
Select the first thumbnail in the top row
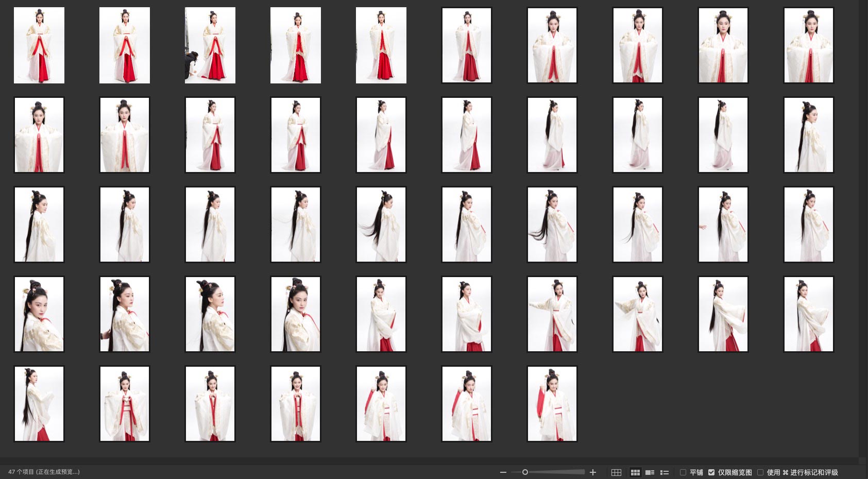click(x=39, y=45)
